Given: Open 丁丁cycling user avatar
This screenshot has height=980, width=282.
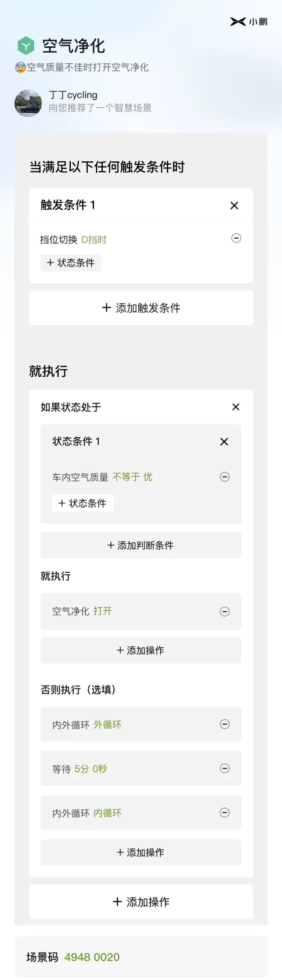Looking at the screenshot, I should click(x=28, y=103).
